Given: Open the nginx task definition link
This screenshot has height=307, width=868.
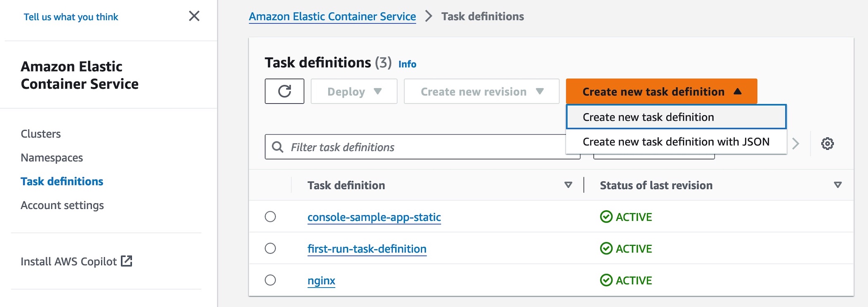Looking at the screenshot, I should [x=321, y=281].
